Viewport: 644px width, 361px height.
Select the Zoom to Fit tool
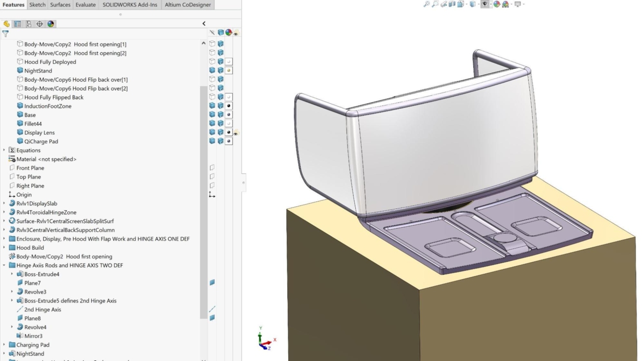427,3
